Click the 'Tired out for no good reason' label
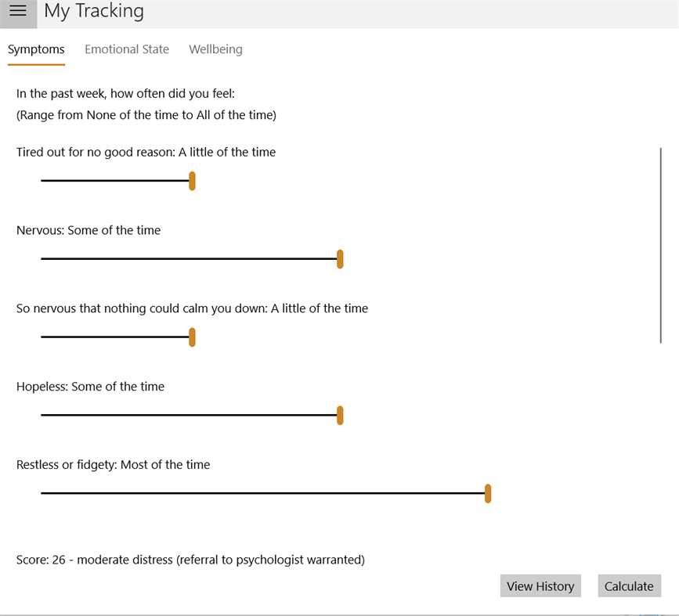 pyautogui.click(x=146, y=152)
